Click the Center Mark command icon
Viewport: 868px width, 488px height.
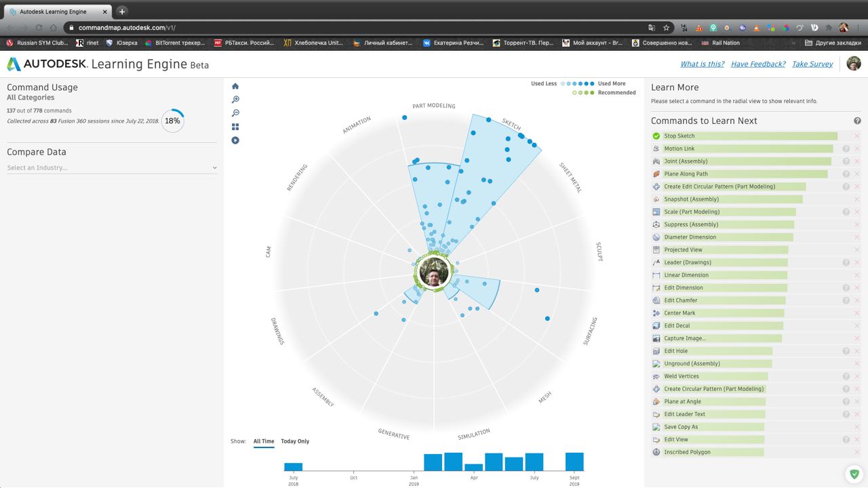point(656,313)
